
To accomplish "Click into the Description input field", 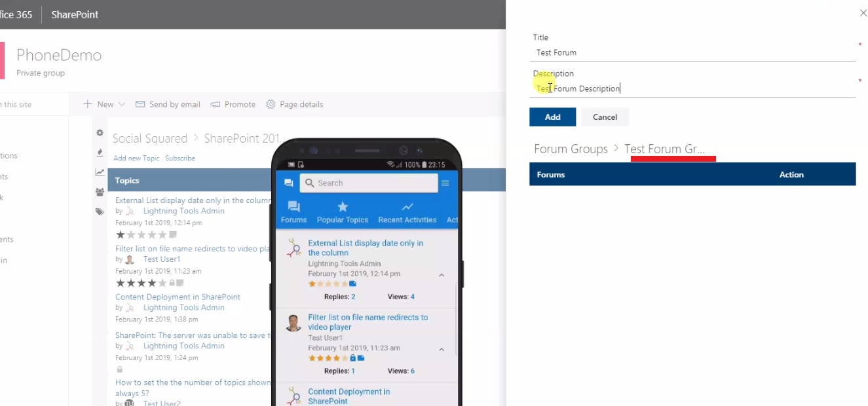I will pyautogui.click(x=692, y=88).
